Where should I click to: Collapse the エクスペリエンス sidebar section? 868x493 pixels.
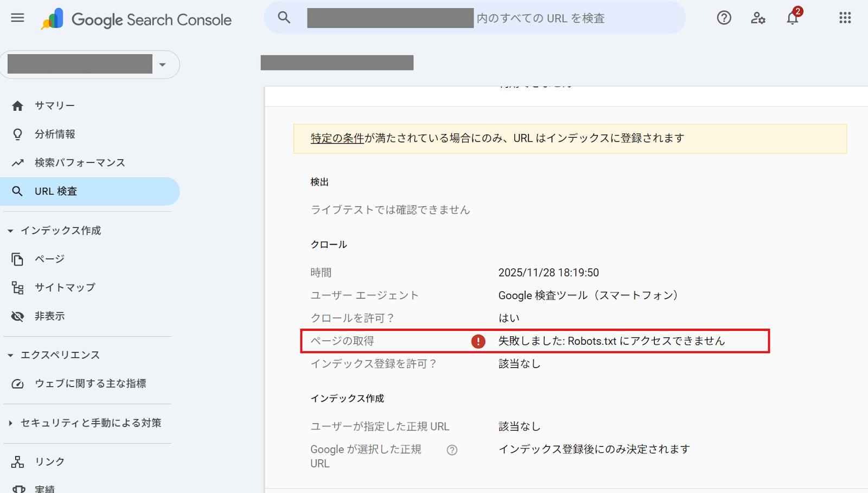coord(10,355)
